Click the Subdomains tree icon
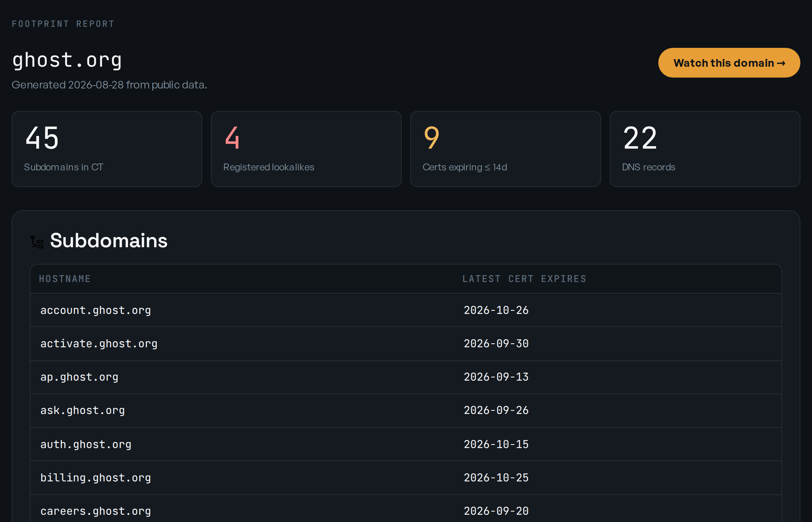The image size is (812, 522). (x=37, y=242)
